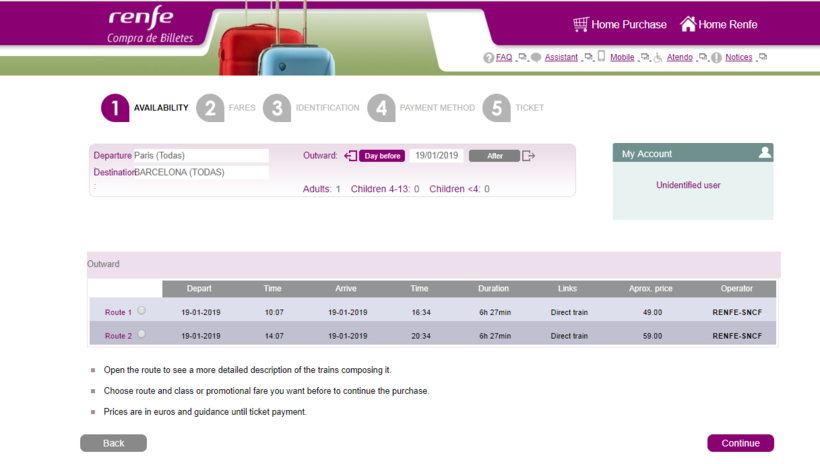Click the Day before button
The height and width of the screenshot is (464, 820).
[x=382, y=156]
